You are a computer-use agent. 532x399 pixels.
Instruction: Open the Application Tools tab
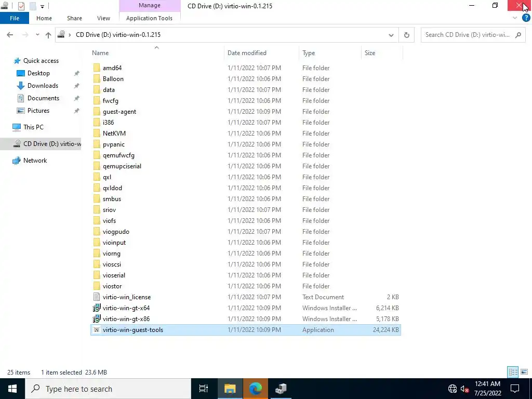coord(149,18)
